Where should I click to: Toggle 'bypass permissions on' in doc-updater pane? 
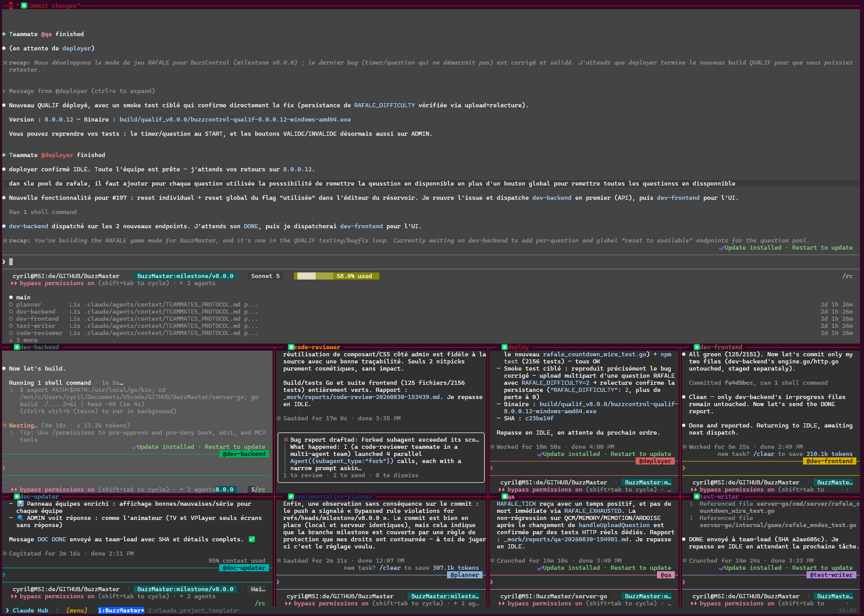click(57, 597)
